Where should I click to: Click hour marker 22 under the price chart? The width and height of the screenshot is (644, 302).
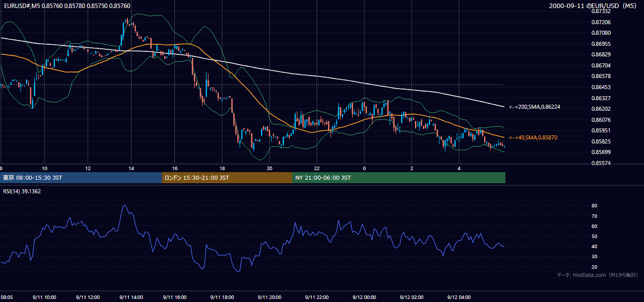[x=316, y=168]
